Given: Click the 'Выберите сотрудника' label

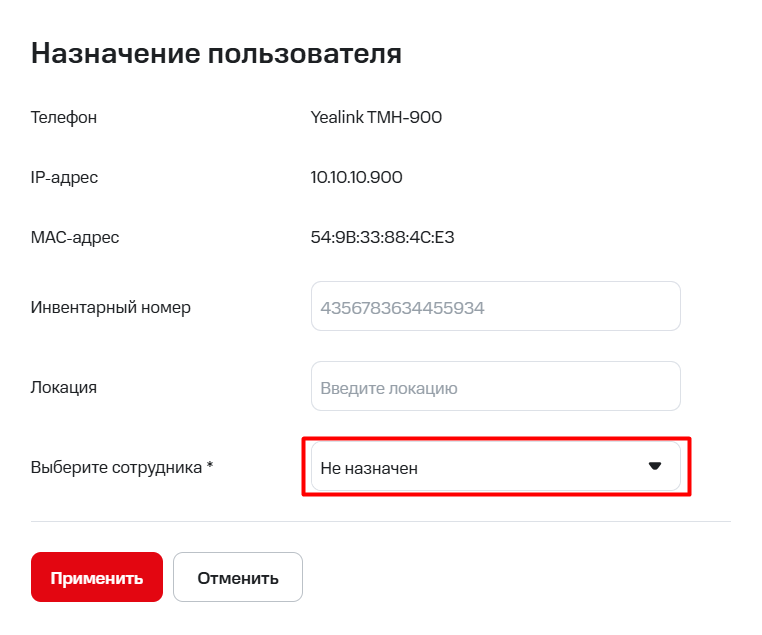Looking at the screenshot, I should (116, 467).
